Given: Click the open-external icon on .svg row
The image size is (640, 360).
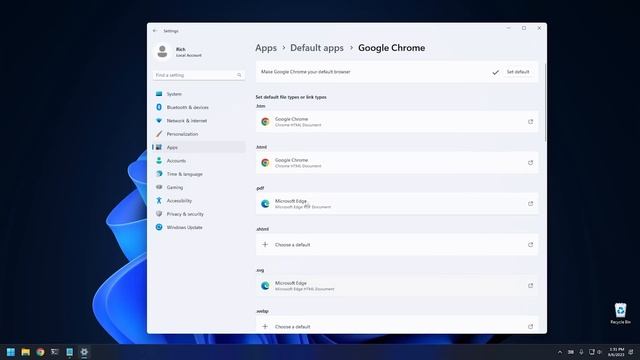Looking at the screenshot, I should (x=530, y=286).
